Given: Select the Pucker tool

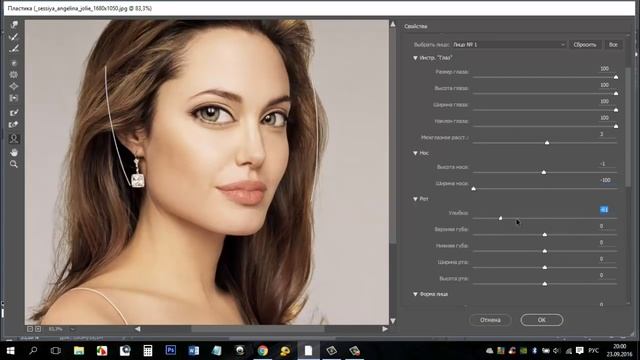Looking at the screenshot, I should [x=14, y=75].
